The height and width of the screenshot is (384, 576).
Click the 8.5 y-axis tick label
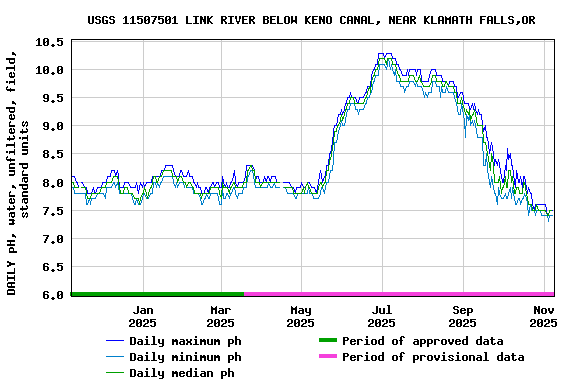53,154
